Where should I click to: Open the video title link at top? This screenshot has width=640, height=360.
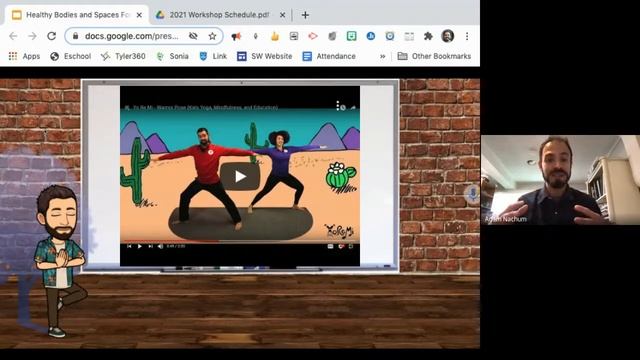point(205,108)
